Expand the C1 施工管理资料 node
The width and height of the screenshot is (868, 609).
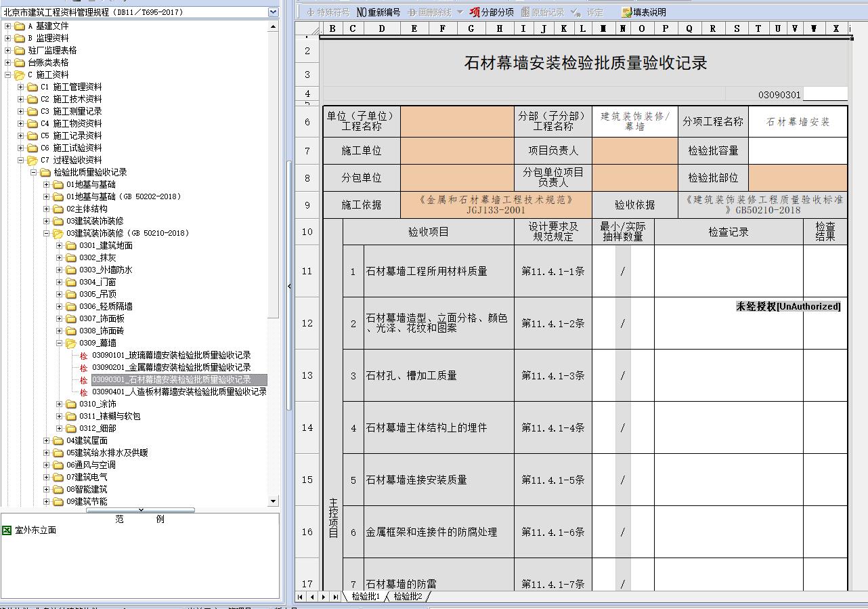point(21,87)
